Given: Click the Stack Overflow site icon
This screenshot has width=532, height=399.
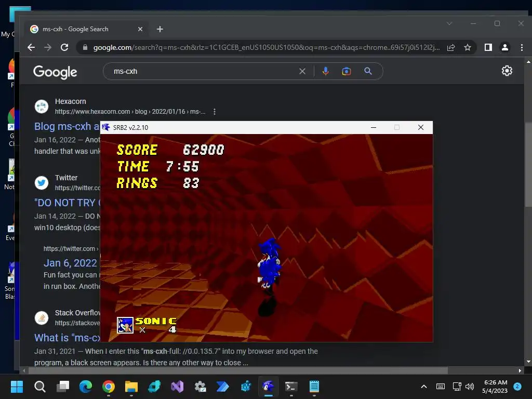Looking at the screenshot, I should click(42, 318).
